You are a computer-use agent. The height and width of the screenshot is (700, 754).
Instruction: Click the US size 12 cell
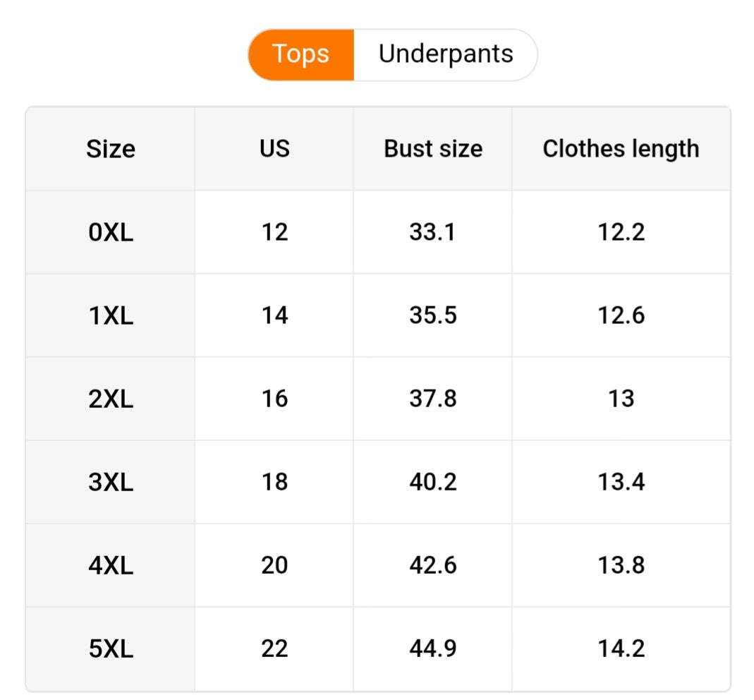point(274,232)
